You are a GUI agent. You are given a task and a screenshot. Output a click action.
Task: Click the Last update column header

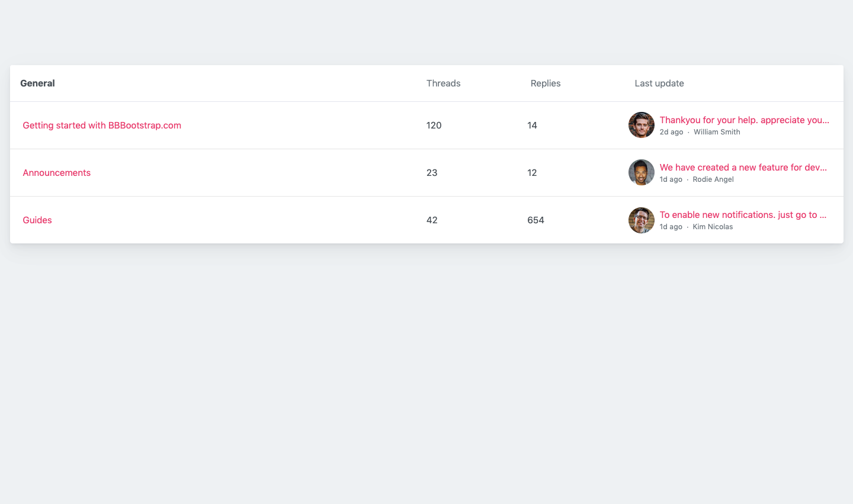tap(659, 83)
